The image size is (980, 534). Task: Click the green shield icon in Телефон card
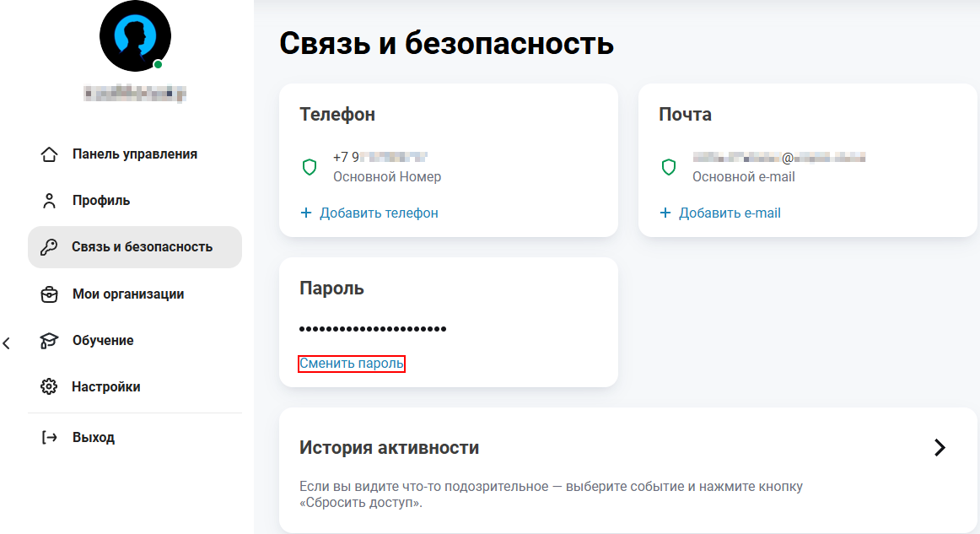(310, 167)
